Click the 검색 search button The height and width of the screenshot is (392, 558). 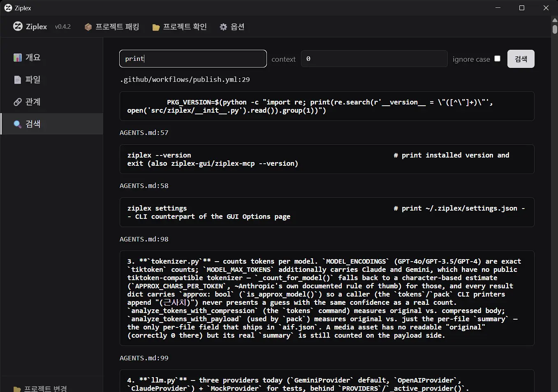(x=521, y=59)
